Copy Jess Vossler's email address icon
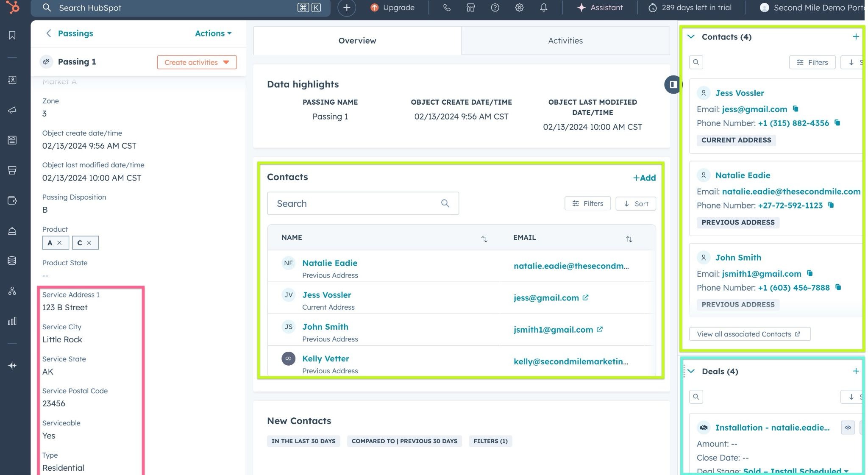This screenshot has height=475, width=868. tap(796, 109)
